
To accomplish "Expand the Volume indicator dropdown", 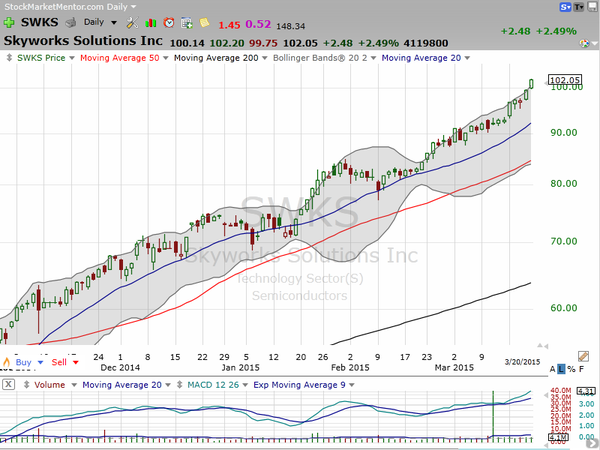I will (x=74, y=385).
